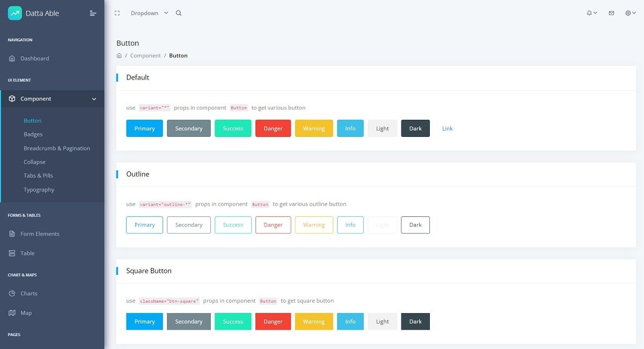Click the settings gear in the header
This screenshot has height=349, width=644.
627,13
